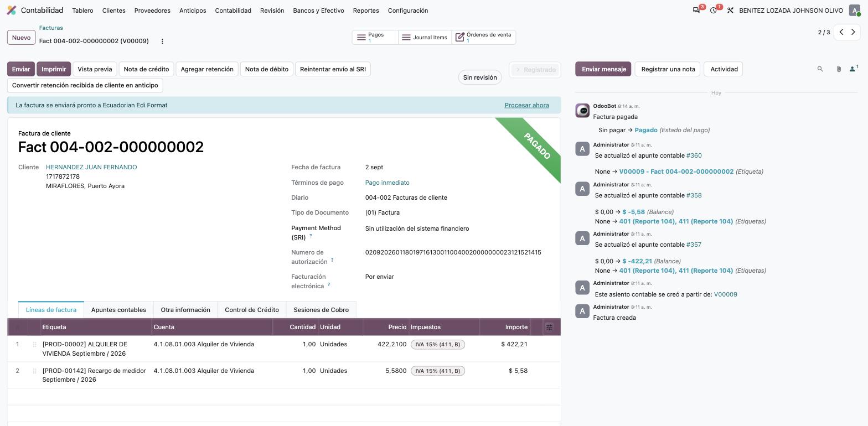Open the user avatar menu
868x426 pixels.
[855, 11]
